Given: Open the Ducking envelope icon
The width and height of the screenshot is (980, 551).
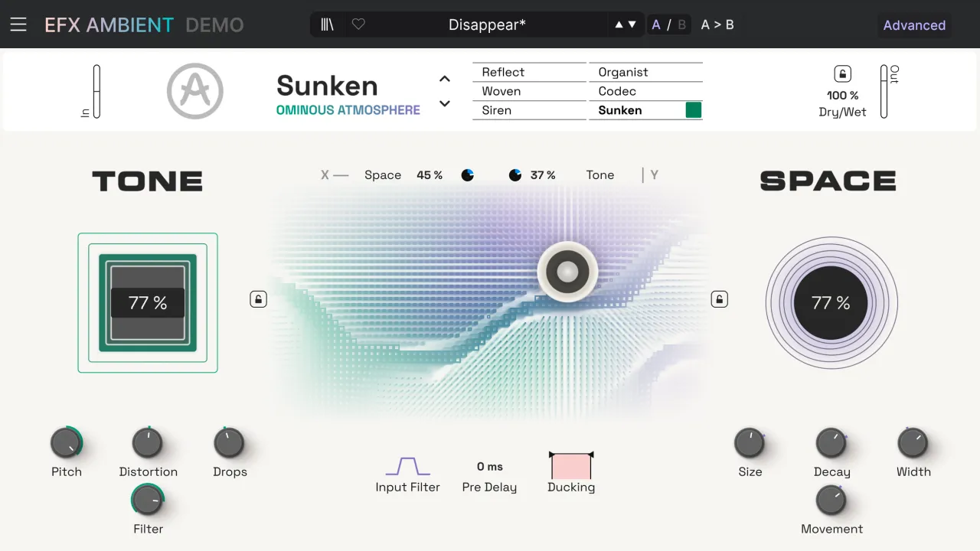Looking at the screenshot, I should pyautogui.click(x=571, y=465).
